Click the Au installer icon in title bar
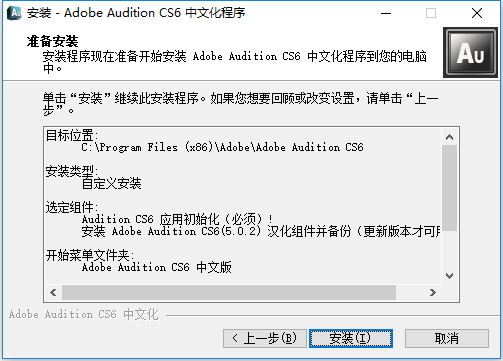 pyautogui.click(x=14, y=13)
